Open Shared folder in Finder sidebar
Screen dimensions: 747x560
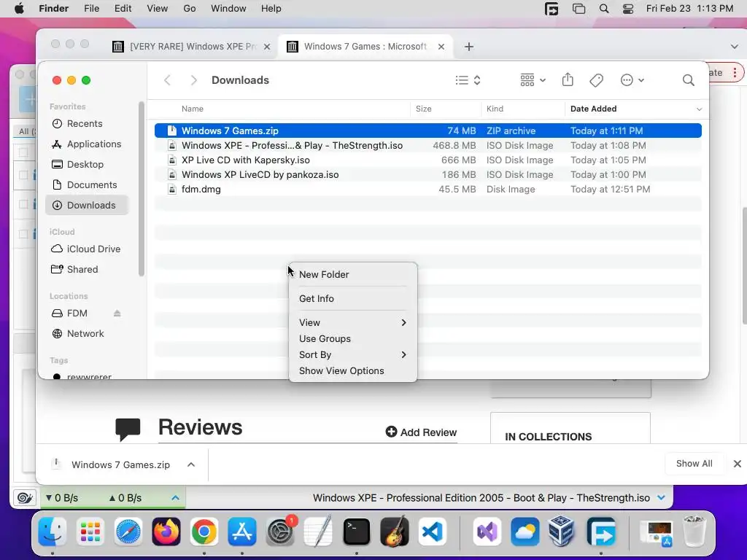pyautogui.click(x=88, y=270)
